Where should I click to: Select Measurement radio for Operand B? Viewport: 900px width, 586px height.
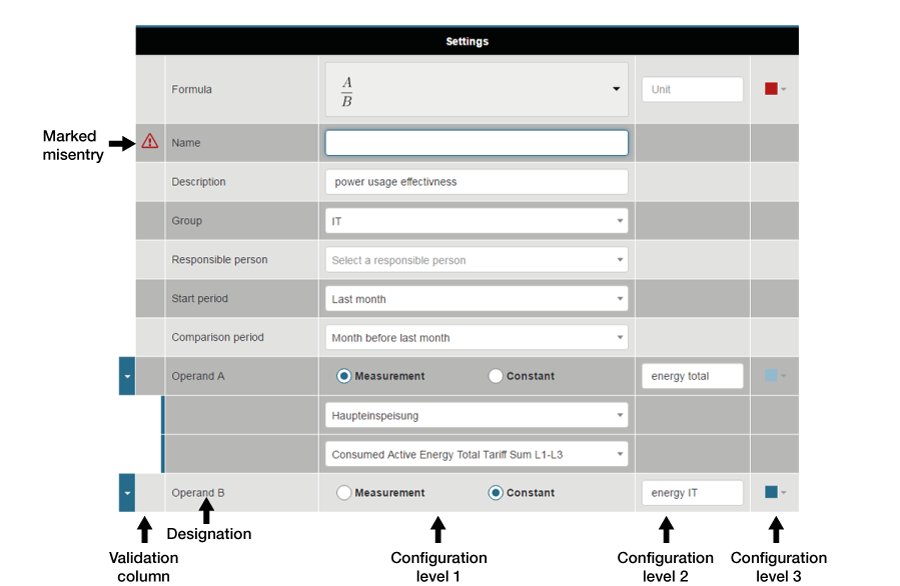(x=343, y=492)
